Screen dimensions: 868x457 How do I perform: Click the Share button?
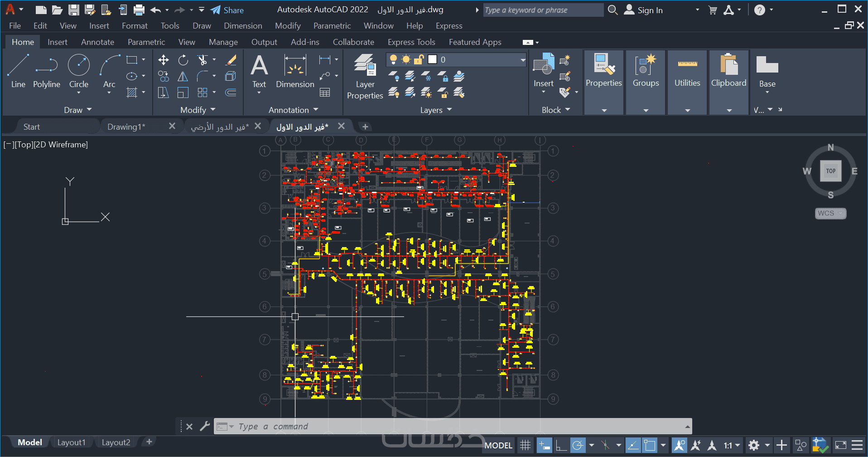pos(227,10)
